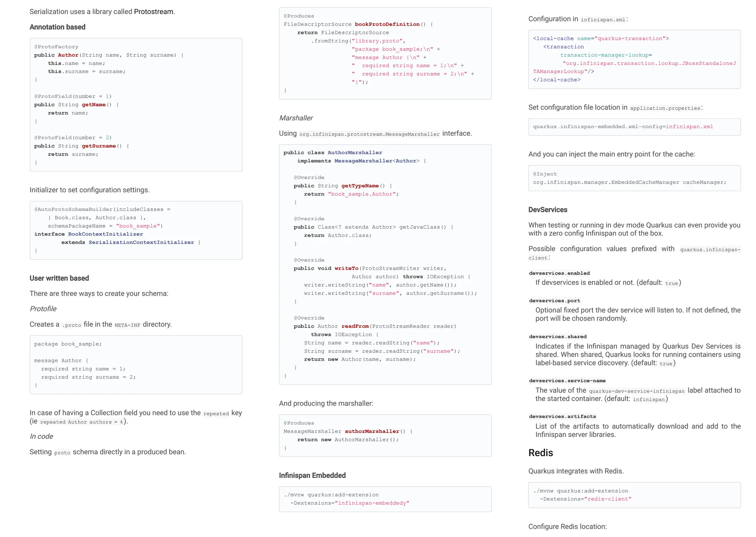
Task: Click the DevServices section heading
Action: tap(547, 210)
